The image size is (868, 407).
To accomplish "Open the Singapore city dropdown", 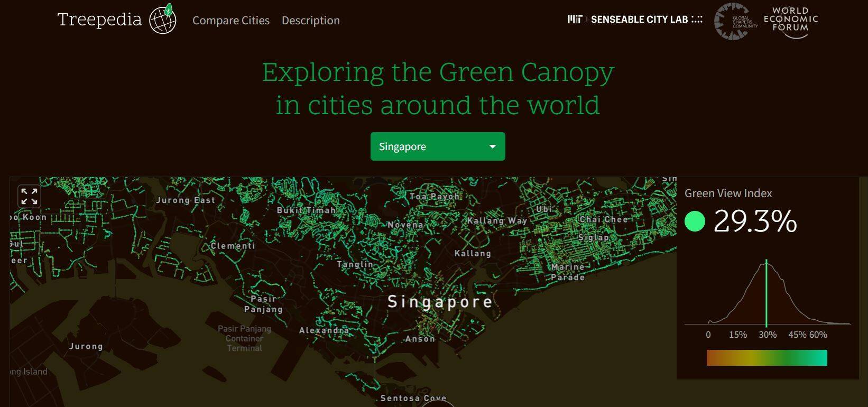I will pos(438,146).
